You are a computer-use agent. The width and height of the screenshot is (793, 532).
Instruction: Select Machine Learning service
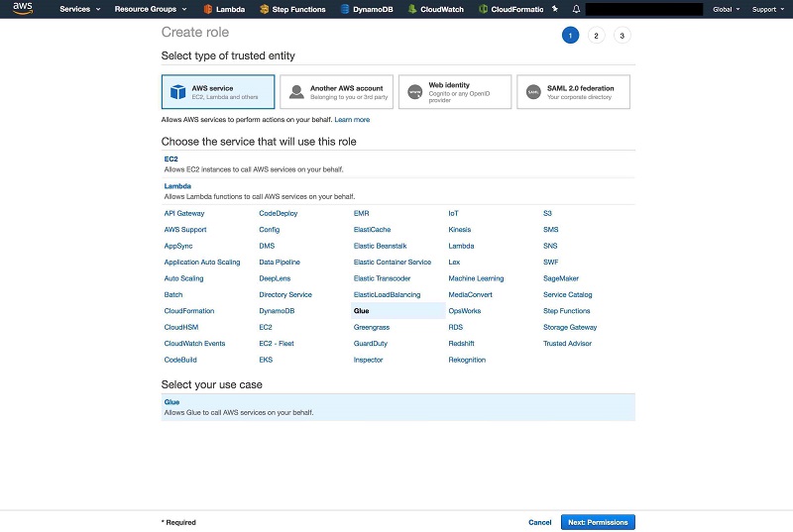pyautogui.click(x=476, y=278)
